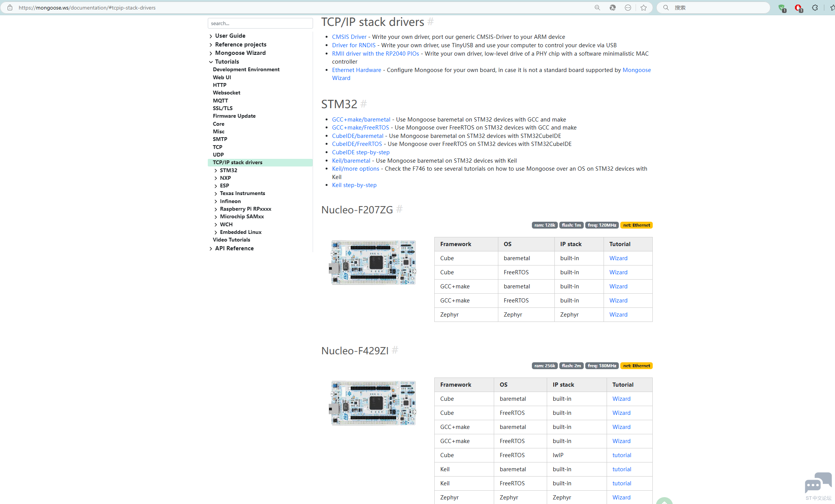Image resolution: width=835 pixels, height=504 pixels.
Task: Open Video Tutorials in sidebar
Action: coord(231,240)
